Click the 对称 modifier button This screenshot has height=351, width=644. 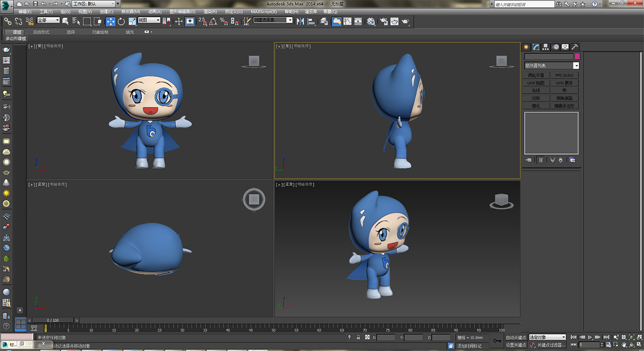536,98
